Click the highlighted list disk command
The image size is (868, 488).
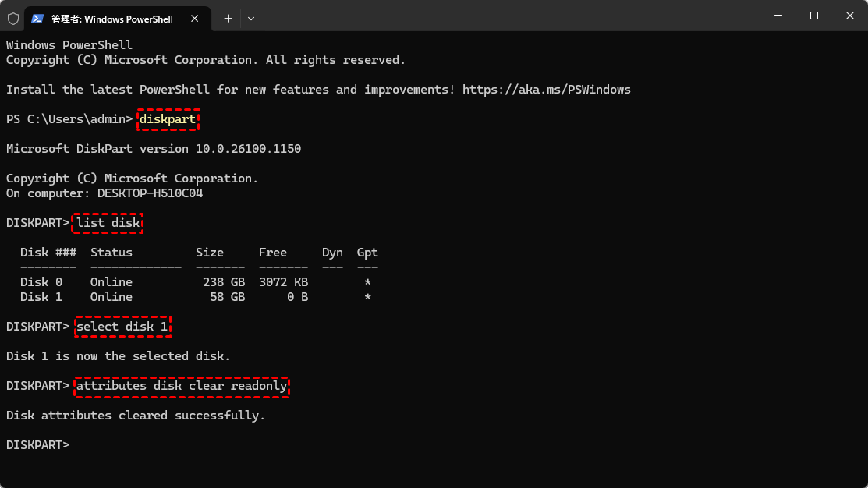(108, 223)
